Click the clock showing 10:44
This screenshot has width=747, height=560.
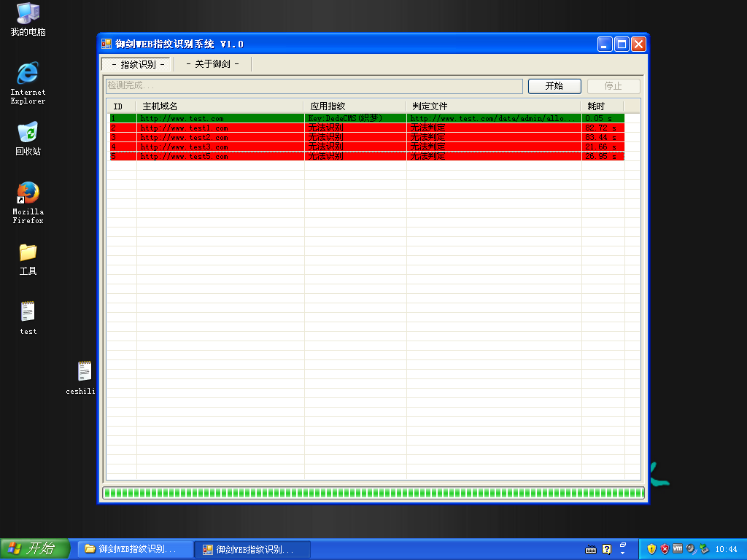726,550
